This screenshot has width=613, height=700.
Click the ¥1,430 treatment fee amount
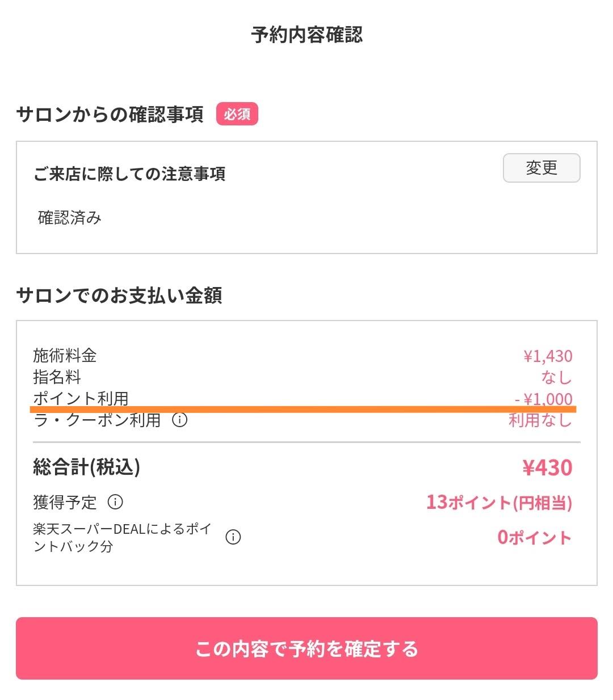tap(548, 356)
